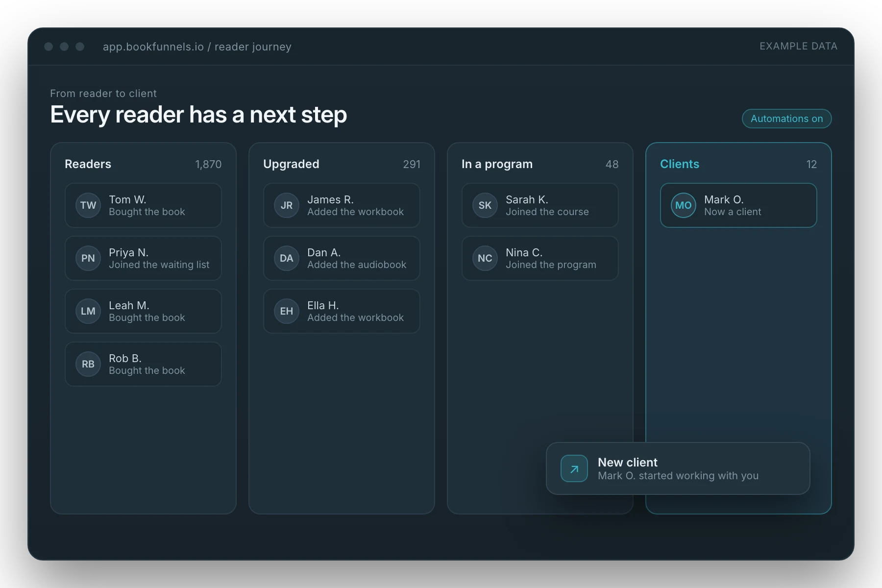Image resolution: width=882 pixels, height=588 pixels.
Task: Open the New client notification title
Action: click(628, 463)
